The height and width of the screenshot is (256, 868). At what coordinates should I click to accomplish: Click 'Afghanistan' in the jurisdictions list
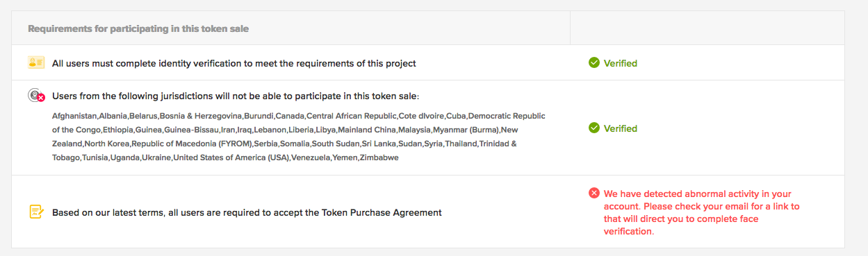[x=74, y=116]
